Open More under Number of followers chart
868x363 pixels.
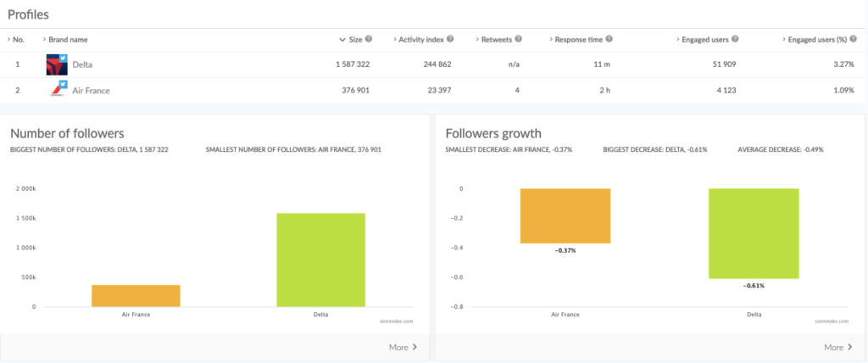[401, 347]
